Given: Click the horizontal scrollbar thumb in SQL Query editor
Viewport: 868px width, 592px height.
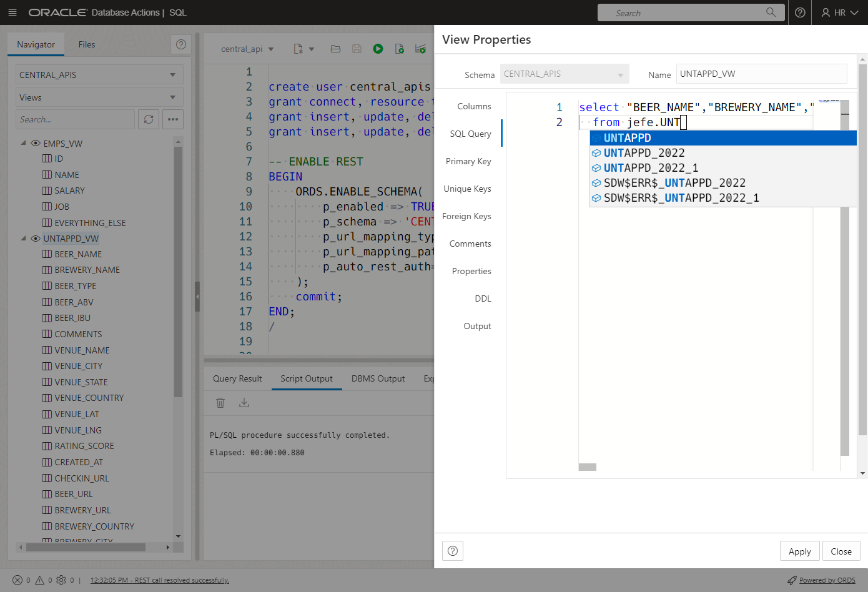Looking at the screenshot, I should (x=588, y=467).
